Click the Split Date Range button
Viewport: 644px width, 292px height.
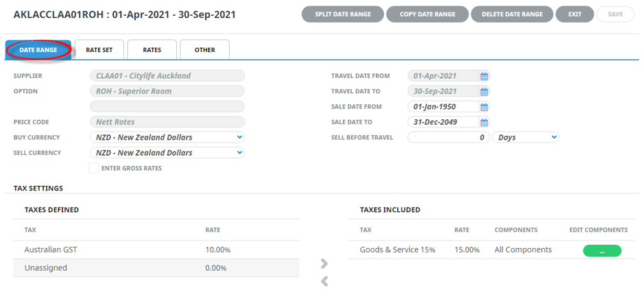[343, 14]
